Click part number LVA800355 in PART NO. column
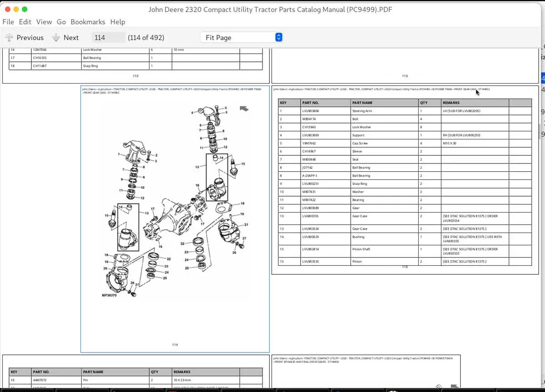The width and height of the screenshot is (545, 392). tap(311, 216)
